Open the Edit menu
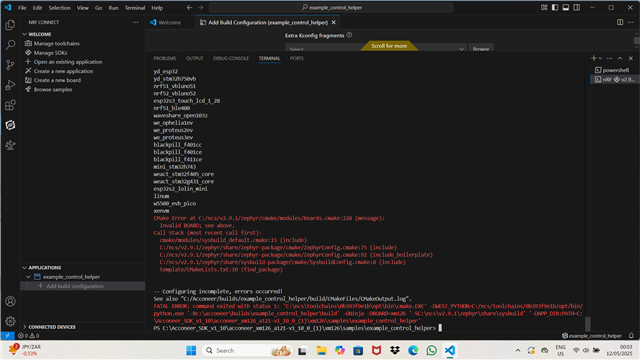This screenshot has width=640, height=360. pos(37,8)
